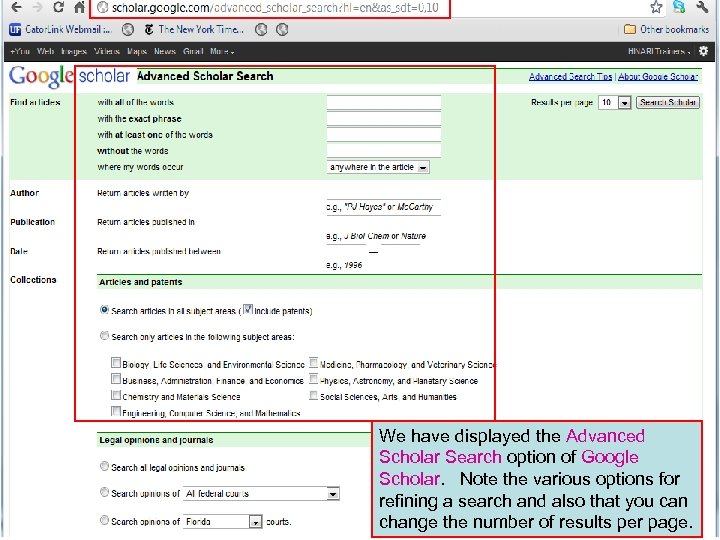Select 'Search opinions of' Florida courts radio
This screenshot has height=540, width=720.
click(x=104, y=520)
